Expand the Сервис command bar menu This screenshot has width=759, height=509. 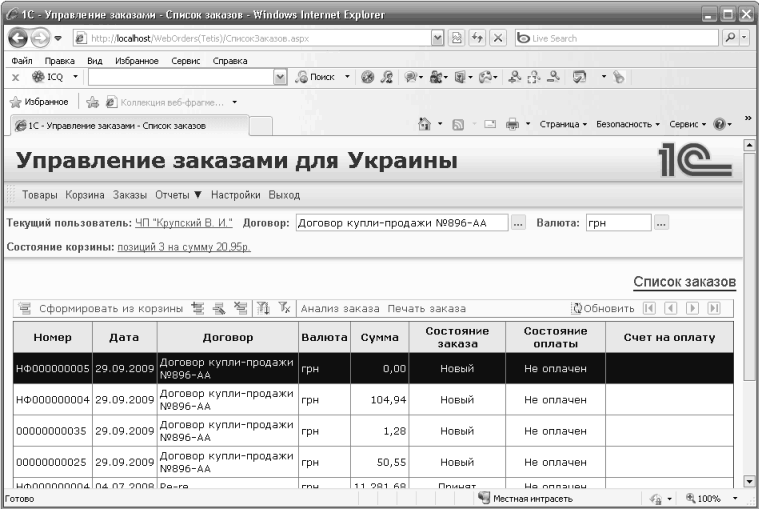coord(687,124)
